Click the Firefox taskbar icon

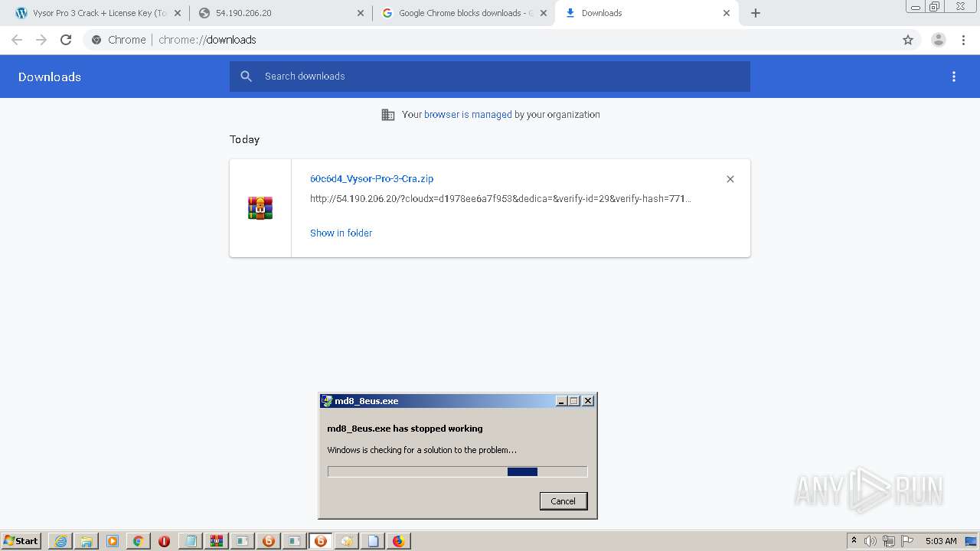coord(398,541)
